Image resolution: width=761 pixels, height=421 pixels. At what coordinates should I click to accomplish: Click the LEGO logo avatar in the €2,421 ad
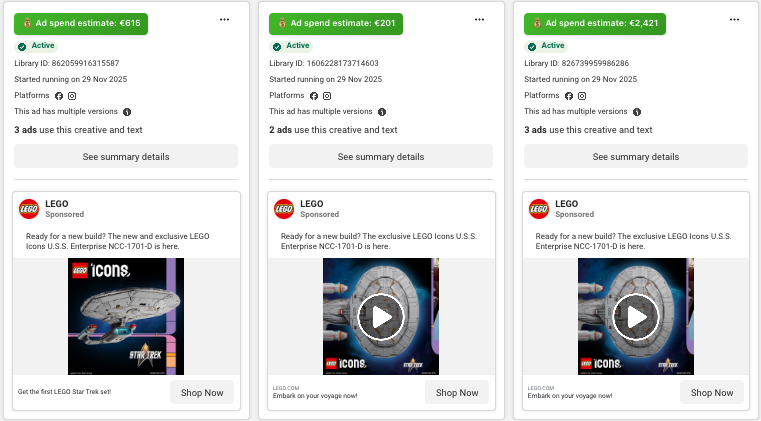[539, 209]
